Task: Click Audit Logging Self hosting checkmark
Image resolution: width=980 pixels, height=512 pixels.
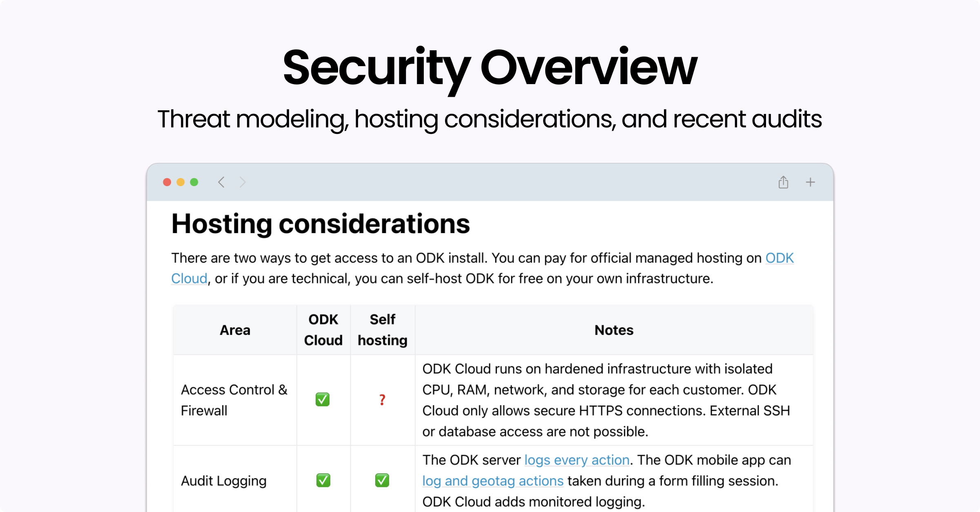Action: (x=382, y=480)
